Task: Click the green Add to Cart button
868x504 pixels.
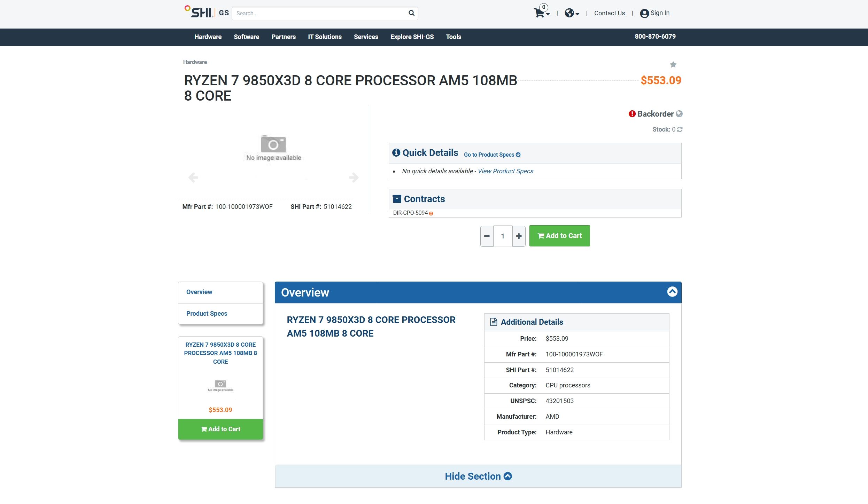Action: point(559,236)
